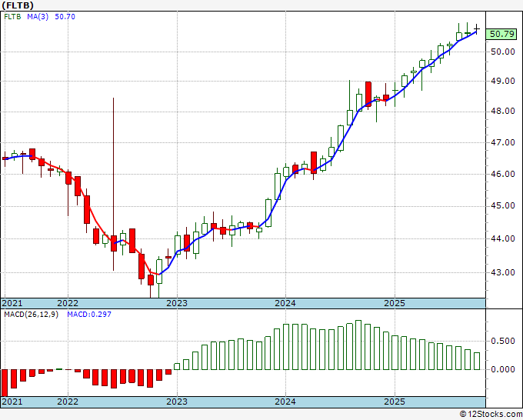Click the tallest green MACD histogram bar
523x420 pixels.
[358, 345]
